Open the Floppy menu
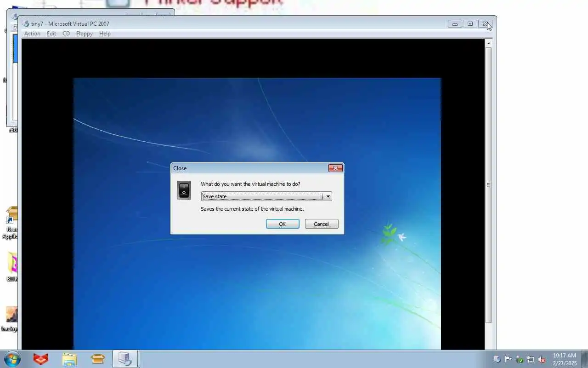The height and width of the screenshot is (368, 588). (x=85, y=34)
